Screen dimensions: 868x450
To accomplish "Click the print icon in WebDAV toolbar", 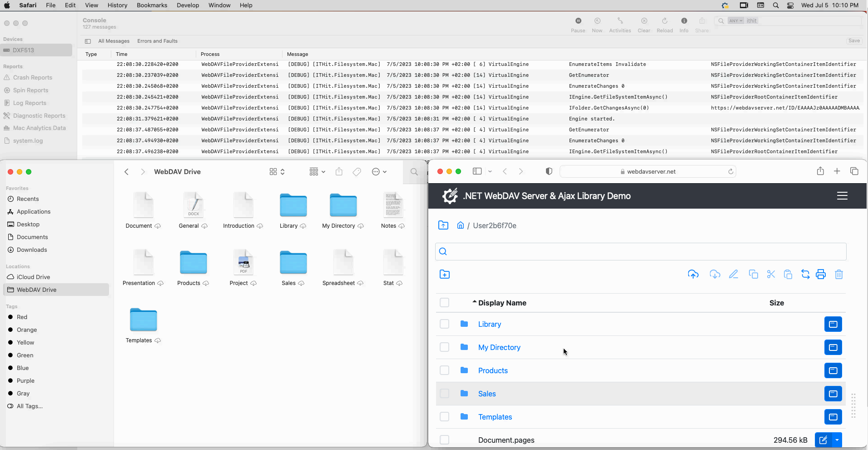I will [x=821, y=274].
